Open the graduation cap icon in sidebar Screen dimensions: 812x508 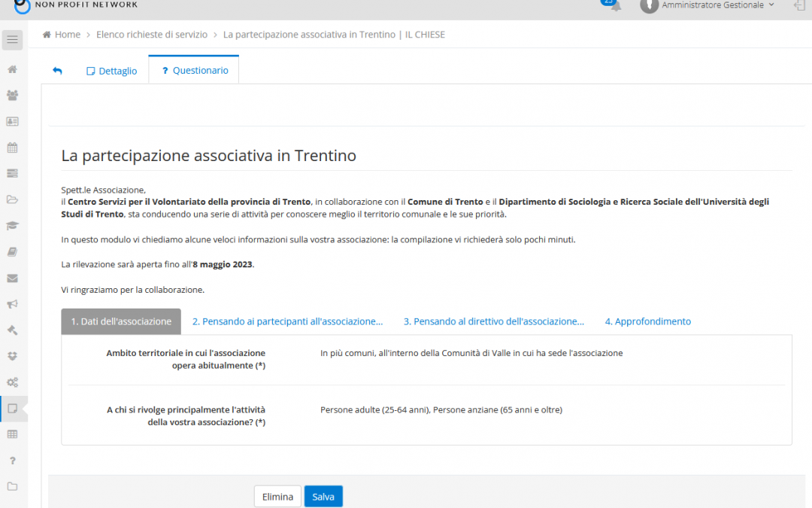tap(13, 226)
